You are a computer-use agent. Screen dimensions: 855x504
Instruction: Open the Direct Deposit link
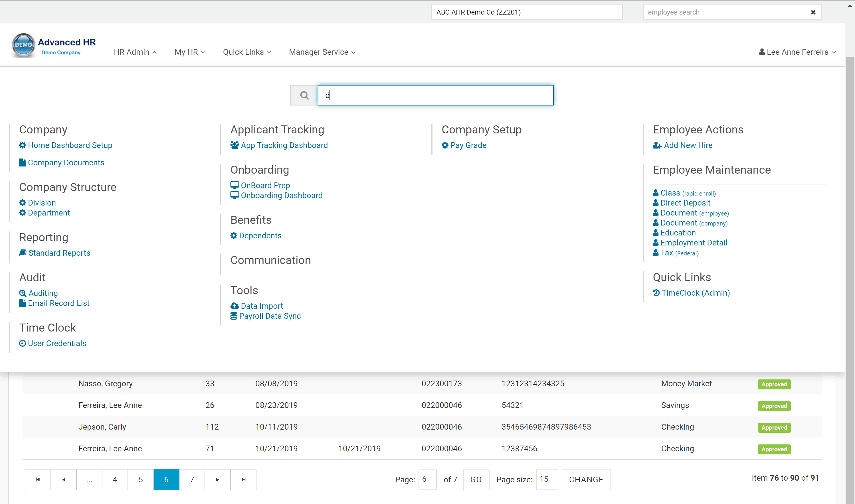point(684,202)
